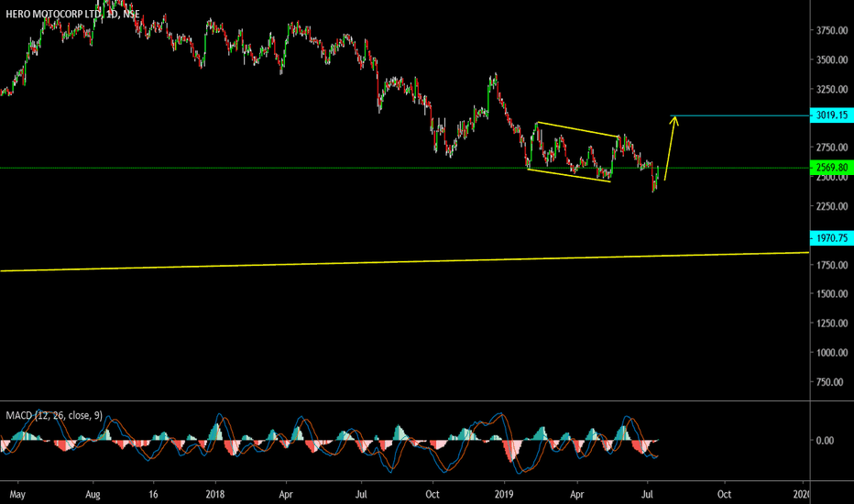854x504 pixels.
Task: Click the 3500.00 price axis value
Action: tap(832, 60)
